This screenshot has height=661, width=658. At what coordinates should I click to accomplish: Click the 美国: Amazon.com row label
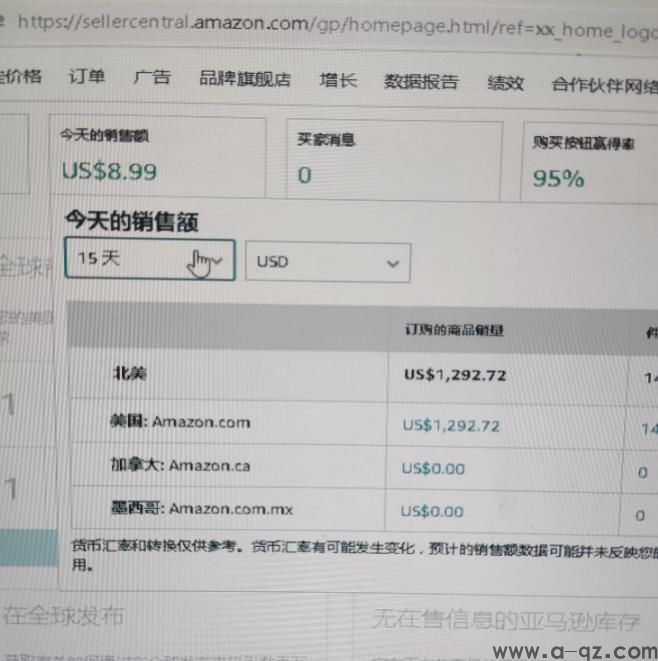(x=180, y=422)
